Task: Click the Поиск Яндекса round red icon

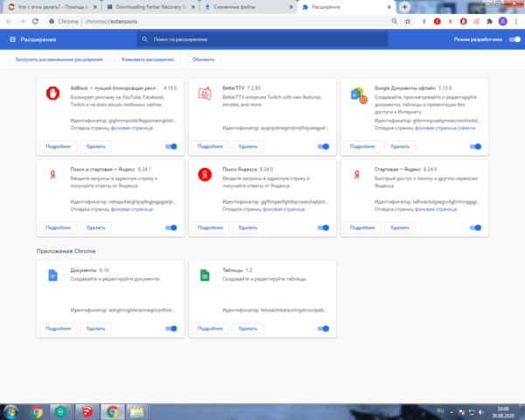Action: [205, 174]
